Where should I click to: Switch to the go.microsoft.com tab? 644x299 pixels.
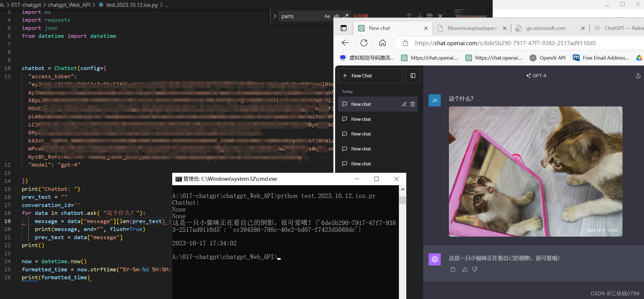545,28
